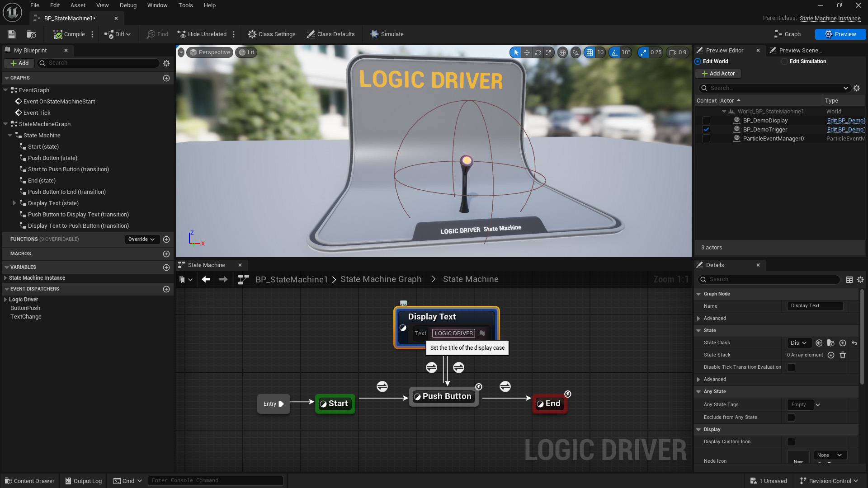Screen dimensions: 868x488
Task: Open the Debug menu
Action: click(128, 5)
